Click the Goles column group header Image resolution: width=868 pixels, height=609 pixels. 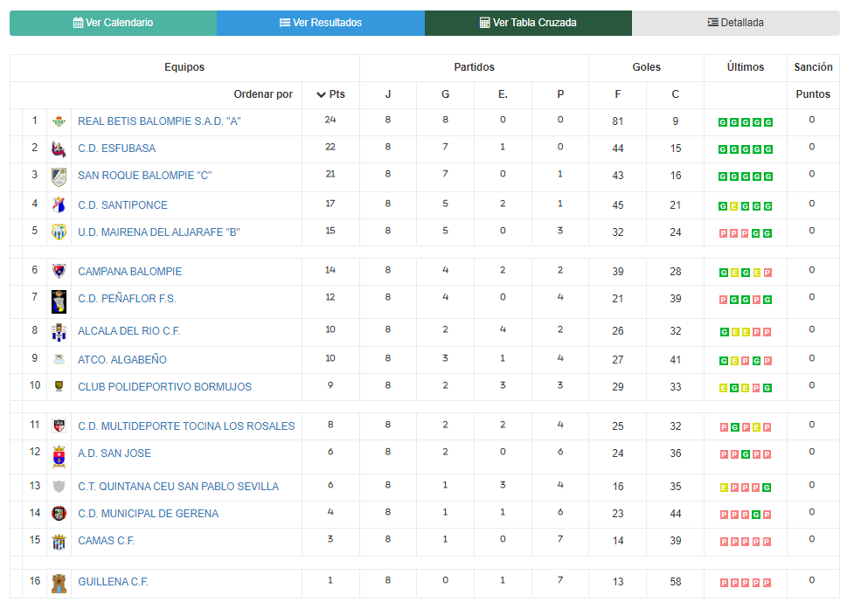(x=646, y=67)
